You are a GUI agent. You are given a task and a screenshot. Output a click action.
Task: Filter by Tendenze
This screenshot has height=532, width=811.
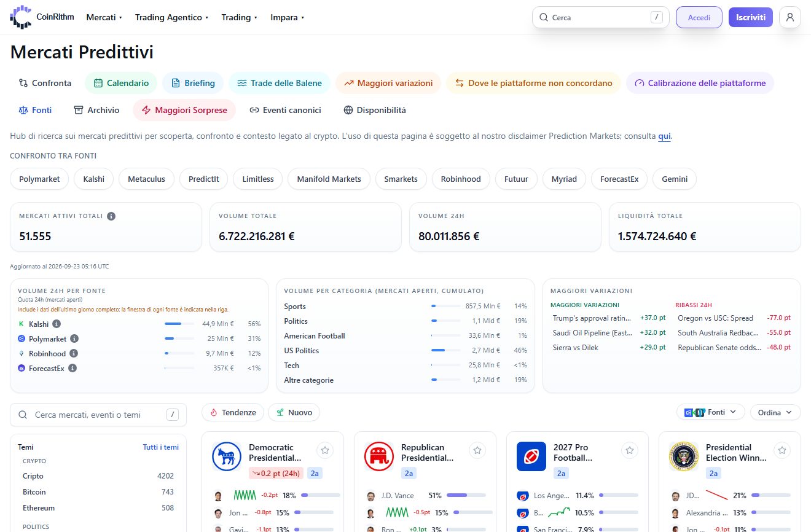pos(233,412)
